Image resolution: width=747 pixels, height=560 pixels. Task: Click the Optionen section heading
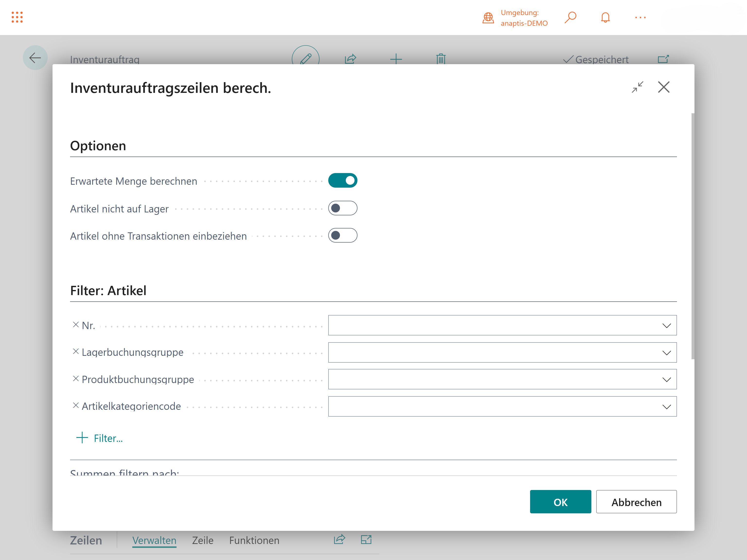coord(98,146)
